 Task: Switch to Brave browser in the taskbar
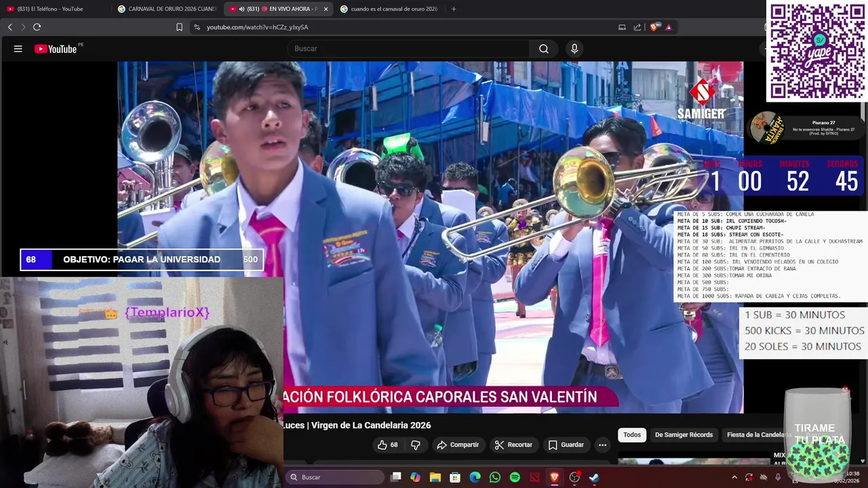pyautogui.click(x=555, y=477)
